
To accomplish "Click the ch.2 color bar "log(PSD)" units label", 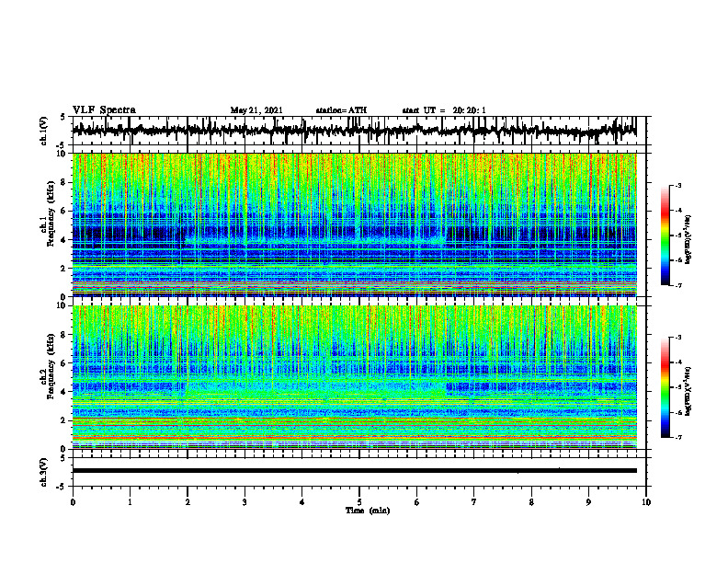I will (x=688, y=391).
